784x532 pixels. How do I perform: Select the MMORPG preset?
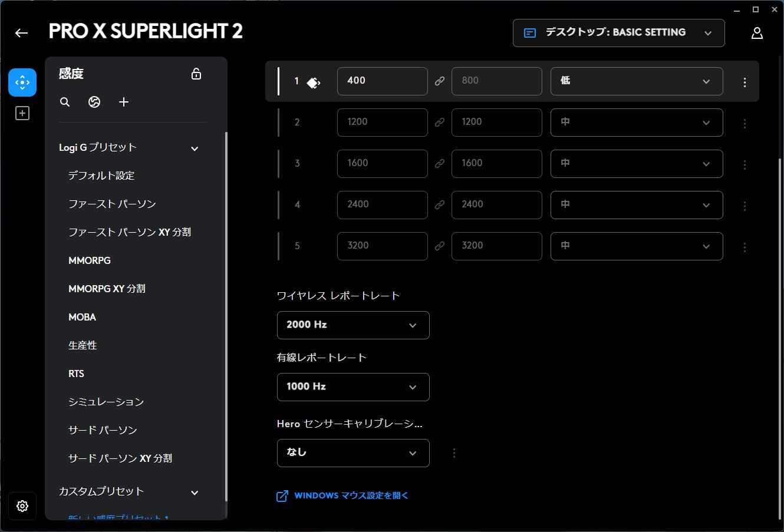(90, 260)
